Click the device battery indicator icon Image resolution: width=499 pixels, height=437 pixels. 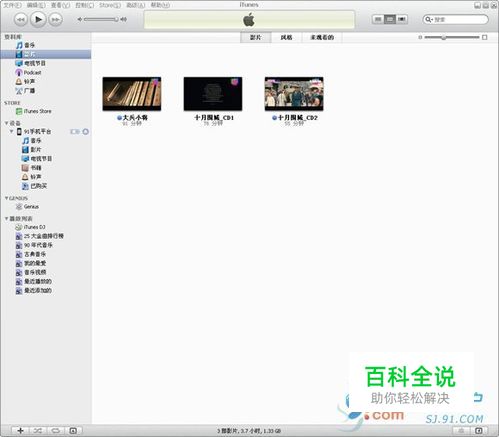[75, 132]
